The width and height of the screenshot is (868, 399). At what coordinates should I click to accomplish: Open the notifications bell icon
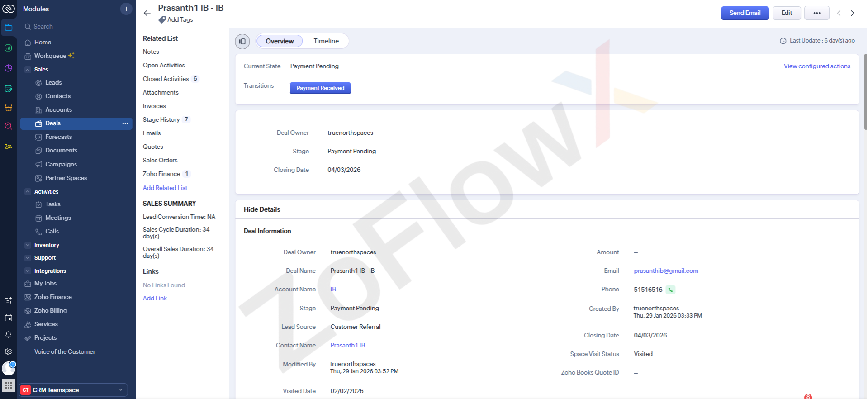[x=8, y=335]
